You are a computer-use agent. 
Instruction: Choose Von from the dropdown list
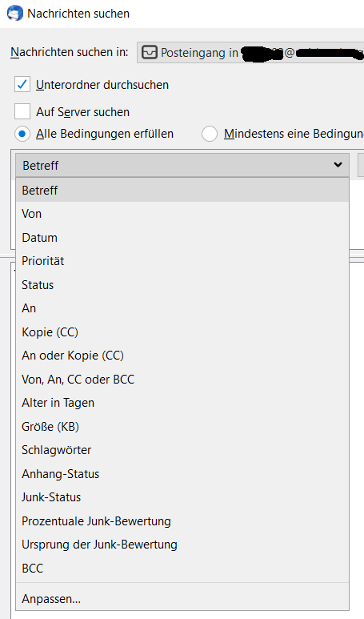pyautogui.click(x=182, y=214)
